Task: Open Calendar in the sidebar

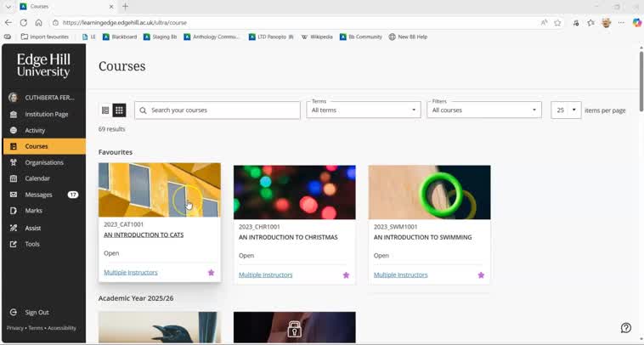Action: 44,178
